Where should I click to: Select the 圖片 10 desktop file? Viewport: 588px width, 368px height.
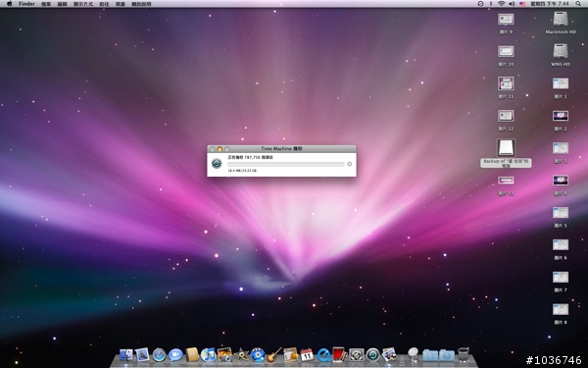coord(506,51)
